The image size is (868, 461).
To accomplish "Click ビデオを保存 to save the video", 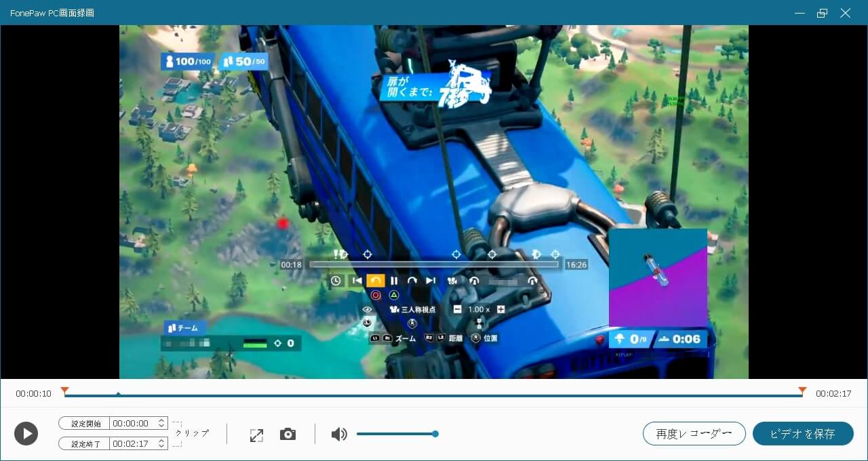I will pyautogui.click(x=803, y=434).
